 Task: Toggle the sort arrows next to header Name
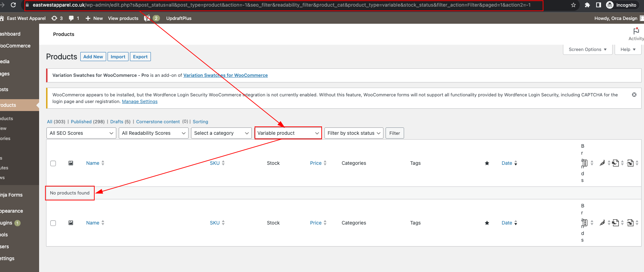tap(103, 163)
